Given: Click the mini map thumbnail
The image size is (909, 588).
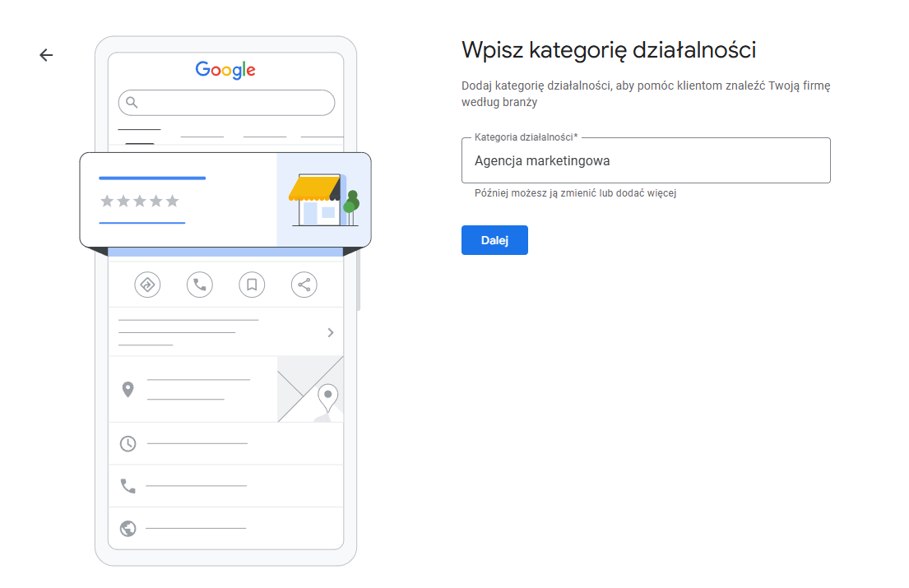Looking at the screenshot, I should point(310,388).
